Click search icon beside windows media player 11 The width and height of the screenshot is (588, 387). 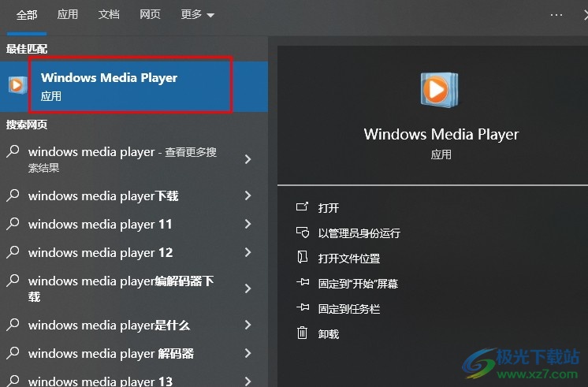(x=13, y=224)
